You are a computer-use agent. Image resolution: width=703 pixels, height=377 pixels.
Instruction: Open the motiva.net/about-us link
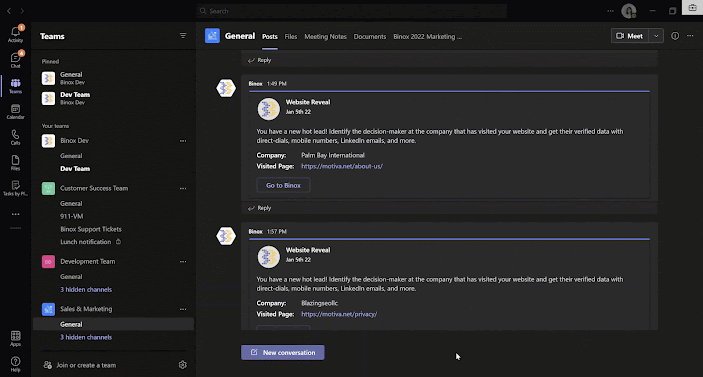point(342,166)
